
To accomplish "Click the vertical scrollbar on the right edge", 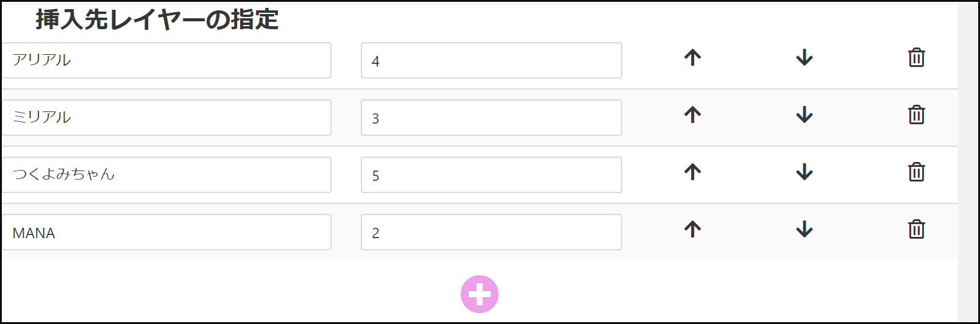I will (968, 162).
